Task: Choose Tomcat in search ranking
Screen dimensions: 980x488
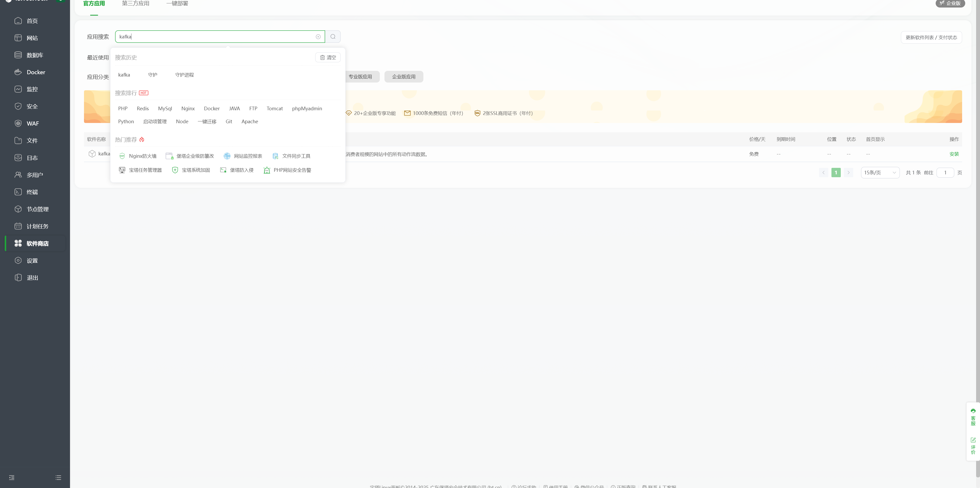Action: pyautogui.click(x=275, y=108)
